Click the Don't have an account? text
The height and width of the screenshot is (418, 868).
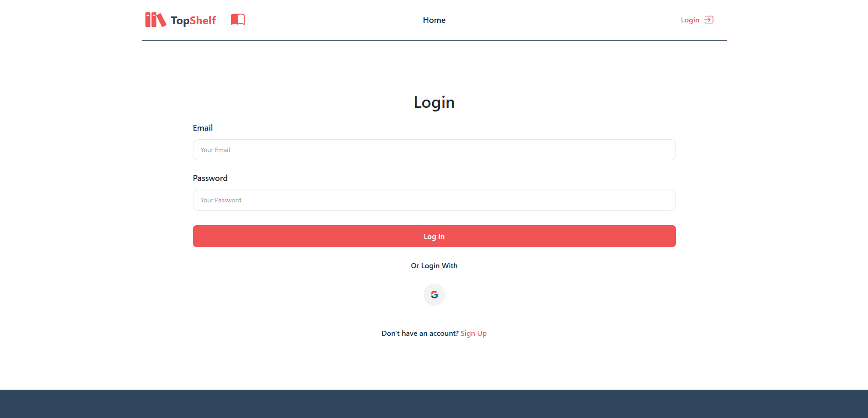[420, 333]
